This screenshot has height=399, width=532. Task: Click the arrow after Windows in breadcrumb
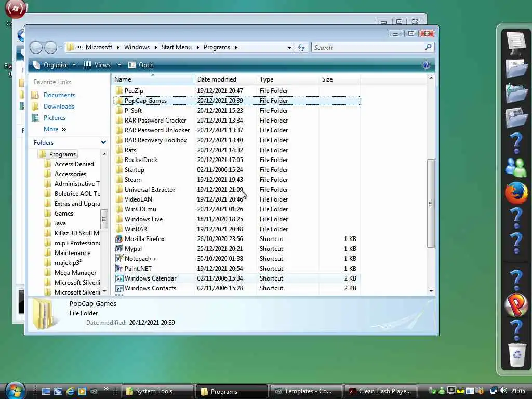click(155, 47)
